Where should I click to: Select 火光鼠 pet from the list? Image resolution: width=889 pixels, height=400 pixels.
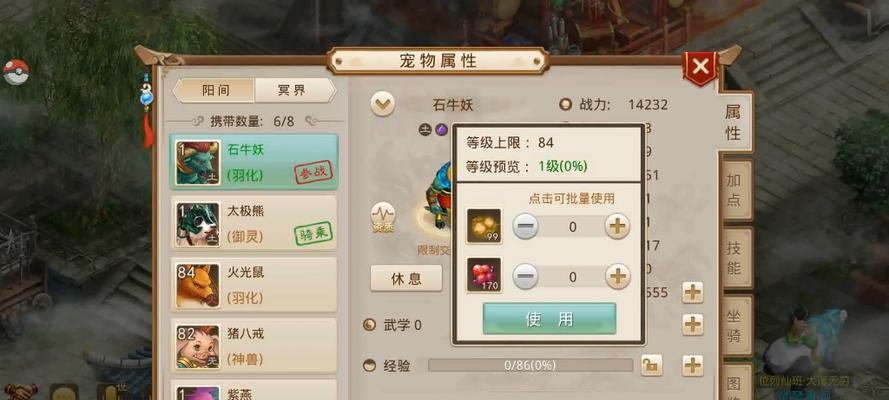click(254, 284)
